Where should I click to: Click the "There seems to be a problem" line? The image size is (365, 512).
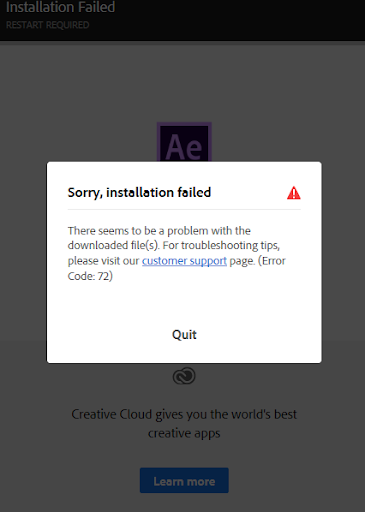click(x=159, y=230)
